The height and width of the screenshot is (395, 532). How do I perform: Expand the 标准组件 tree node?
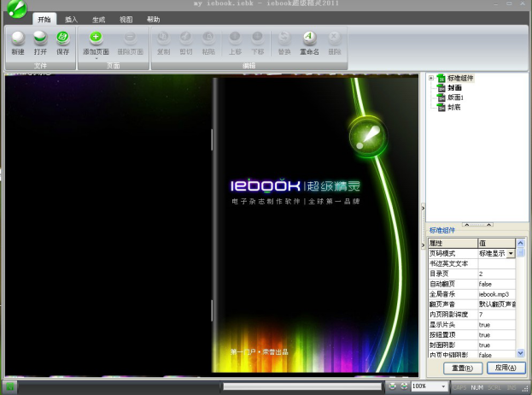(x=431, y=79)
